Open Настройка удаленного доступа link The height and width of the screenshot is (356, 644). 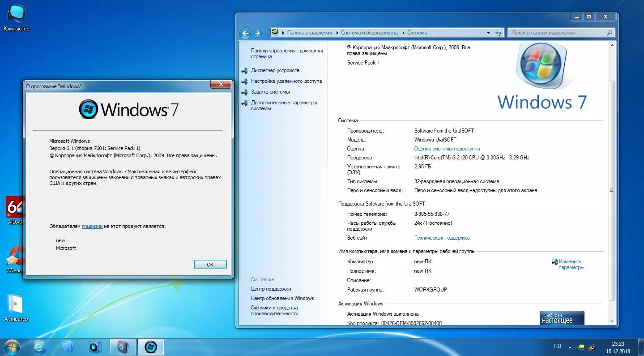click(286, 81)
